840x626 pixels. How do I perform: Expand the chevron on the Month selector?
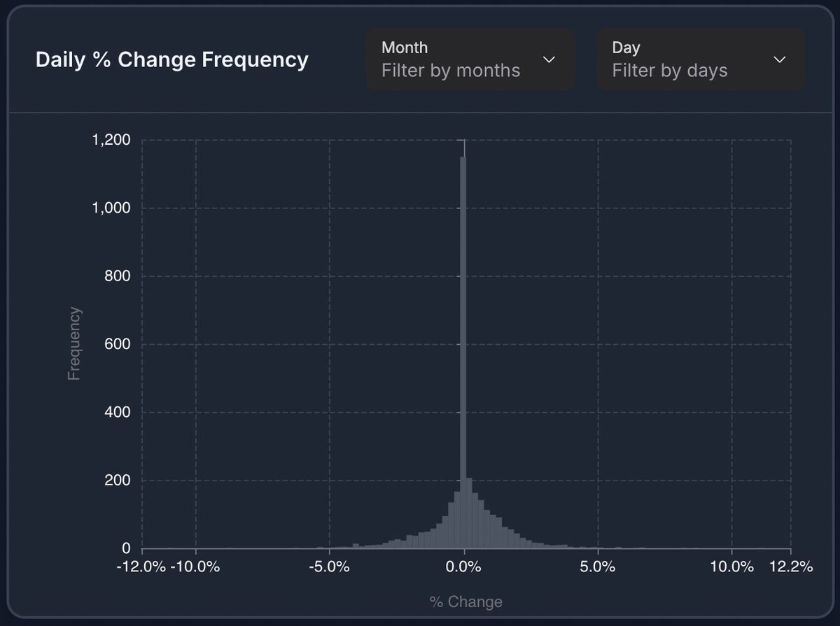tap(549, 59)
